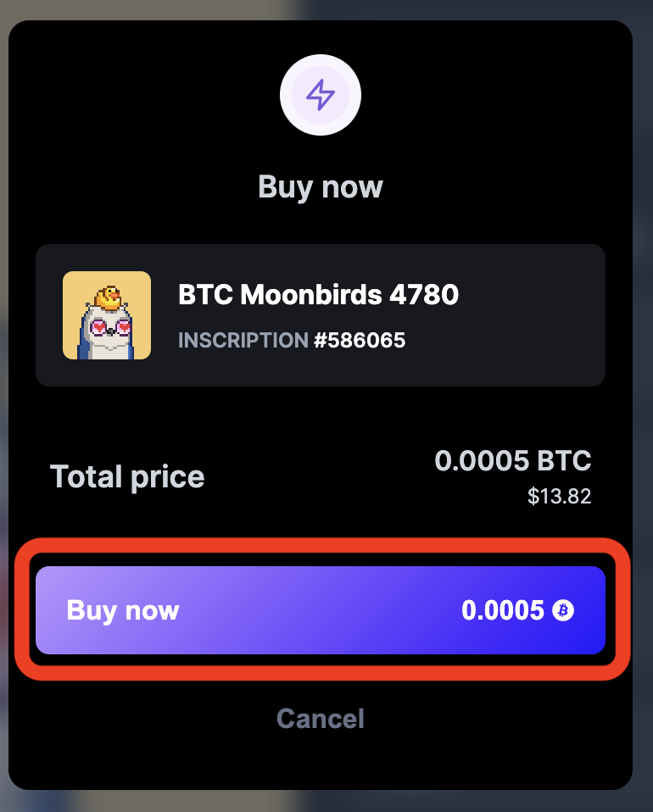Click the 0.0005 amount inside Buy button
653x812 pixels.
503,610
